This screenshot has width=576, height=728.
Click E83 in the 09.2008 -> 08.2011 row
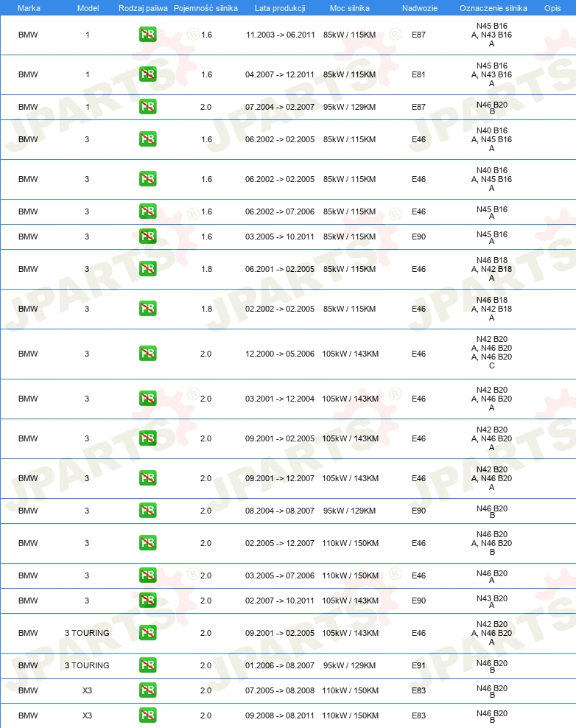click(418, 716)
